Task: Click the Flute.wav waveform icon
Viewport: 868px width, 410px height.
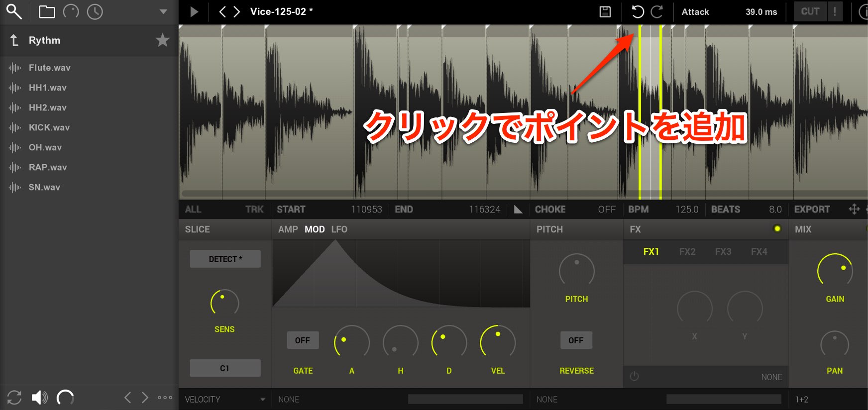Action: pos(15,68)
